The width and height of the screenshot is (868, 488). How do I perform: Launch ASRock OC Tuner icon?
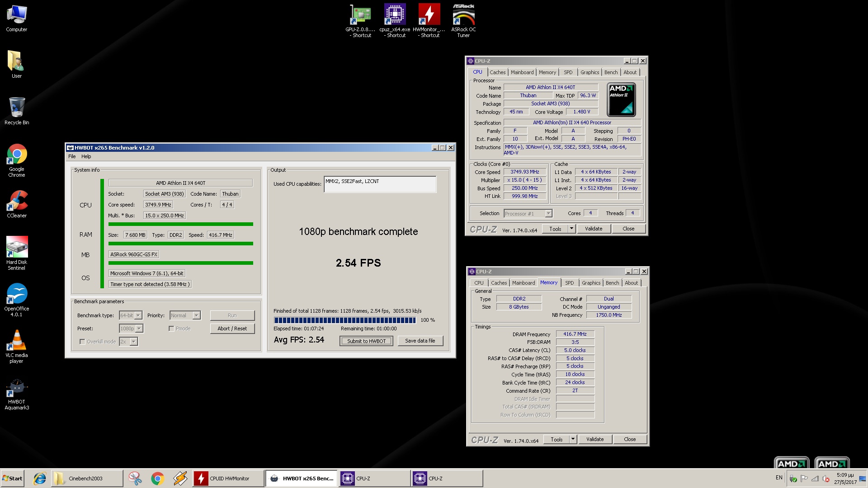pyautogui.click(x=463, y=21)
